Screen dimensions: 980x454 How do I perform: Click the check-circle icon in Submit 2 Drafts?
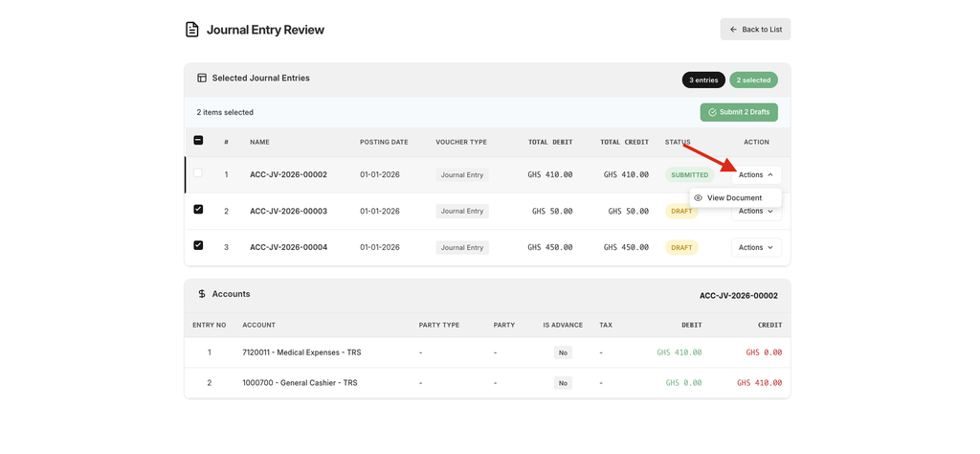pyautogui.click(x=712, y=112)
